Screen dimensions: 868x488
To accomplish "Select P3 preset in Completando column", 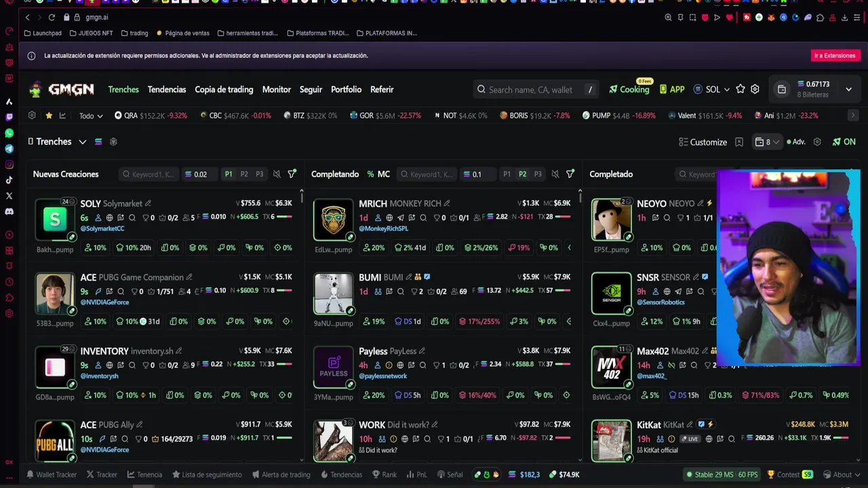I will tap(538, 174).
